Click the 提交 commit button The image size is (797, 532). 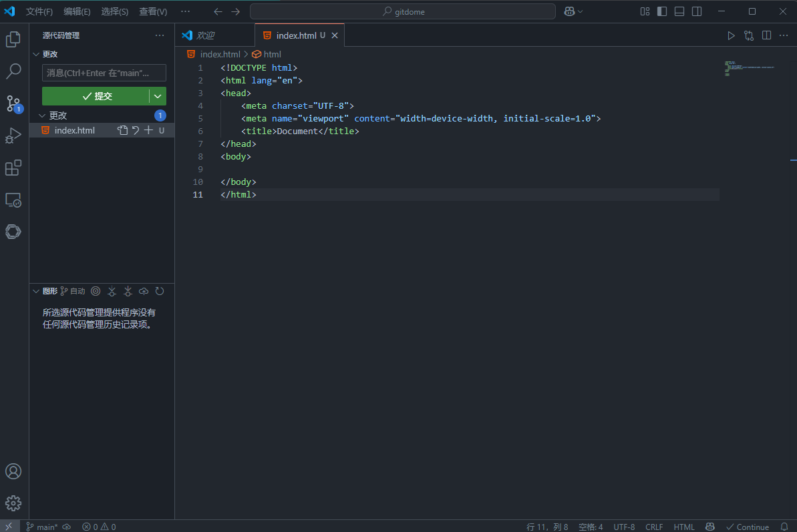(96, 96)
